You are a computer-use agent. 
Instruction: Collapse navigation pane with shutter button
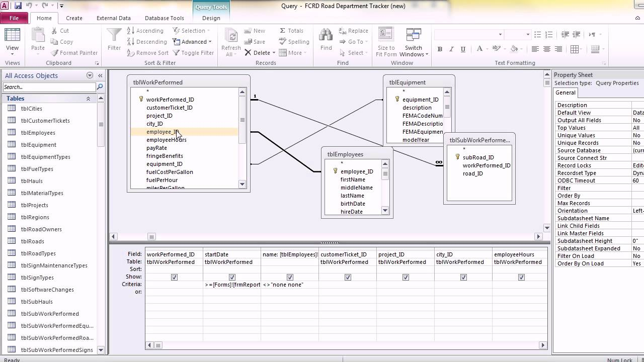(x=100, y=75)
